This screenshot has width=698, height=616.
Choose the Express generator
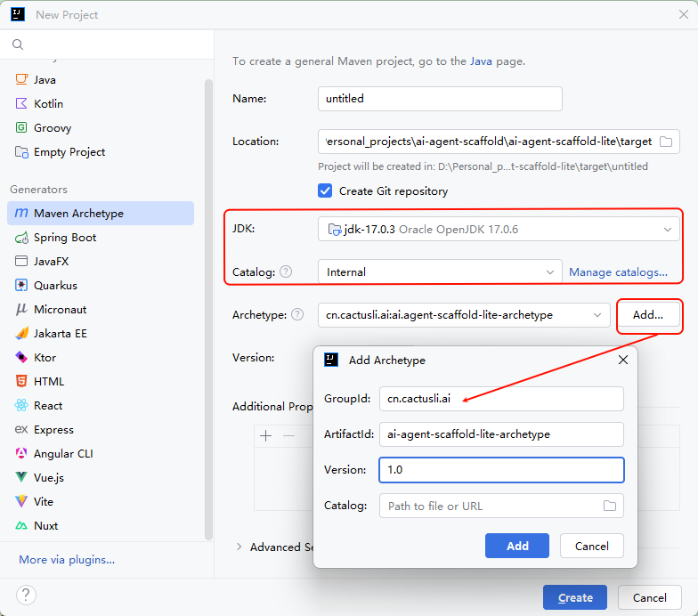101,429
